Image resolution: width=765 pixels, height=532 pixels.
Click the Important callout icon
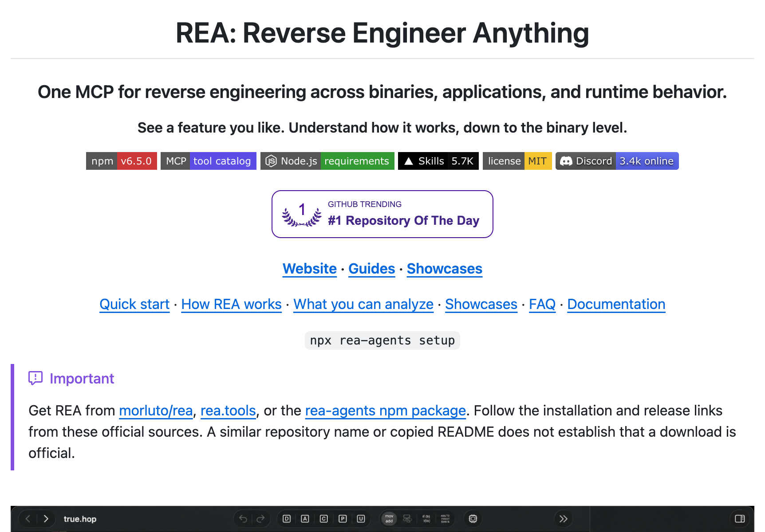click(x=35, y=378)
